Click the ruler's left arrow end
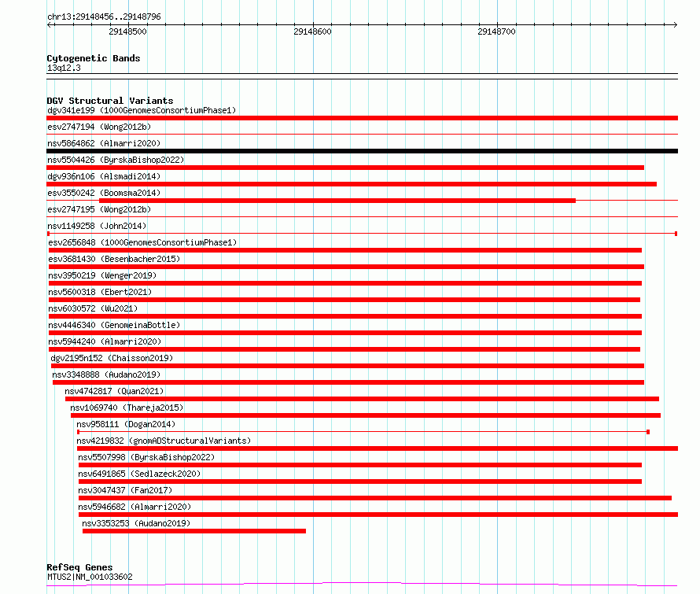Image resolution: width=700 pixels, height=594 pixels. [50, 25]
